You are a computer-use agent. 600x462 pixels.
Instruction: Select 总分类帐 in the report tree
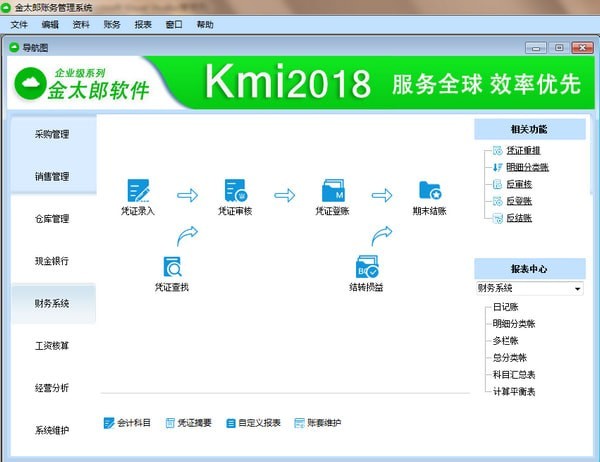(x=510, y=358)
